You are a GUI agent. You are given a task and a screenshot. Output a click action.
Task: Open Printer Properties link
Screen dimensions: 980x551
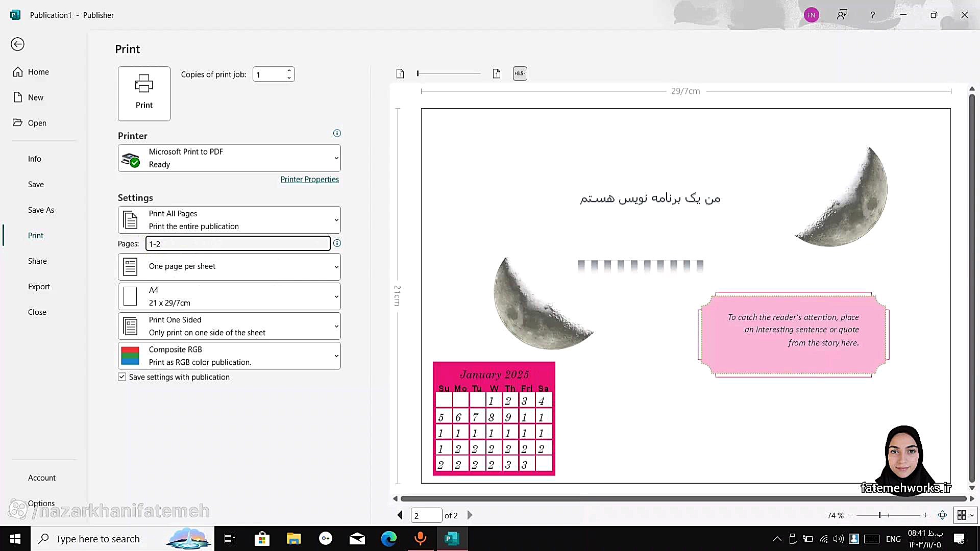(x=309, y=179)
